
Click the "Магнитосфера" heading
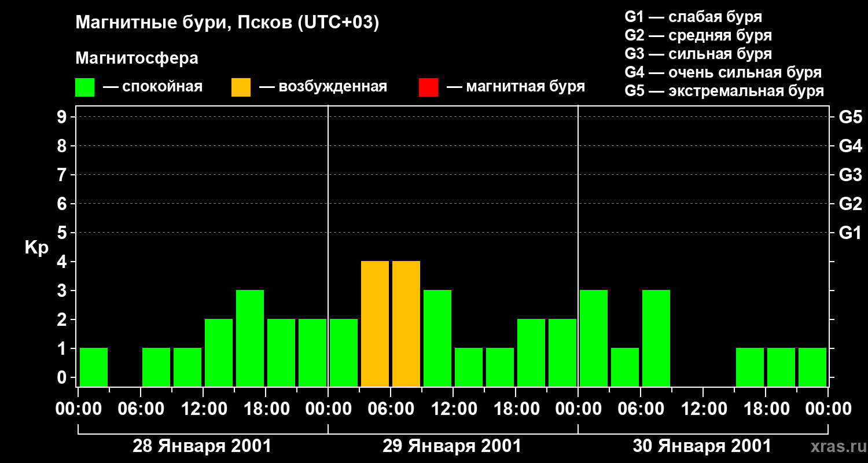point(137,58)
